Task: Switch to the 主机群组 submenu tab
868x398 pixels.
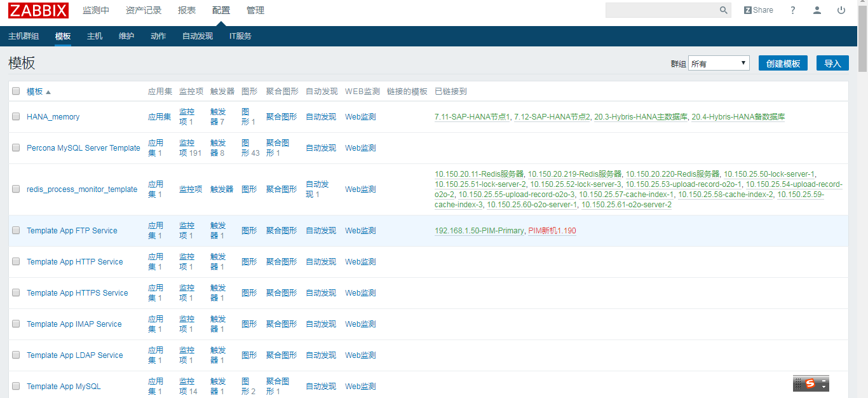Action: coord(24,36)
